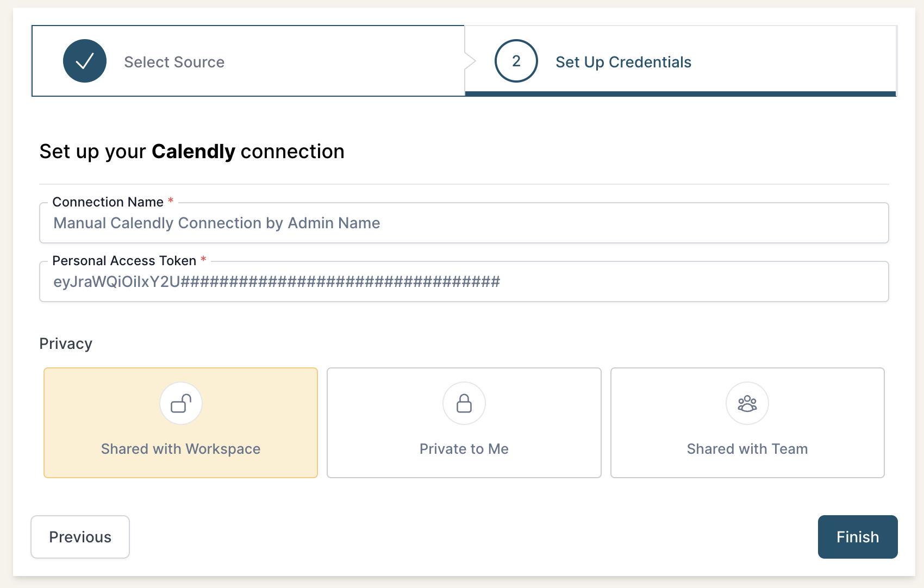Click the Privacy section heading

[66, 344]
